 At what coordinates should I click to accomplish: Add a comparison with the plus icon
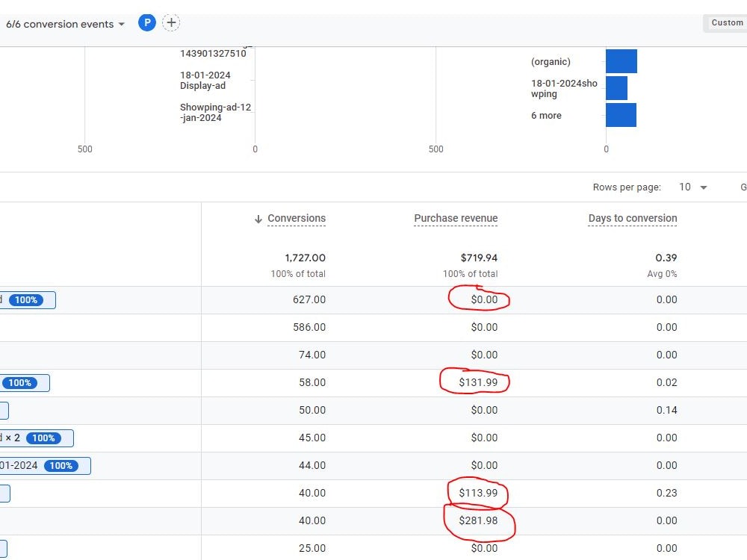171,22
